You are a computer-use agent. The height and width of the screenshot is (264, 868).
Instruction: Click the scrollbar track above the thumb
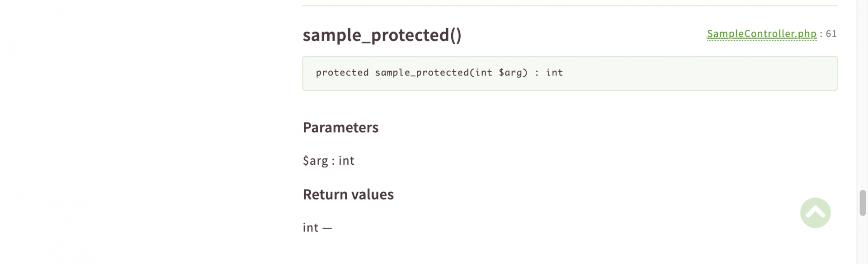click(x=863, y=90)
